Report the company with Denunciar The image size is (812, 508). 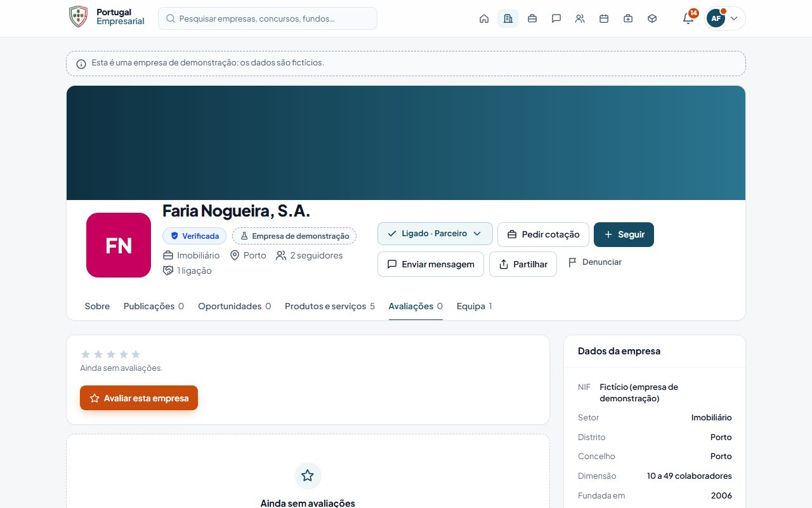(594, 262)
